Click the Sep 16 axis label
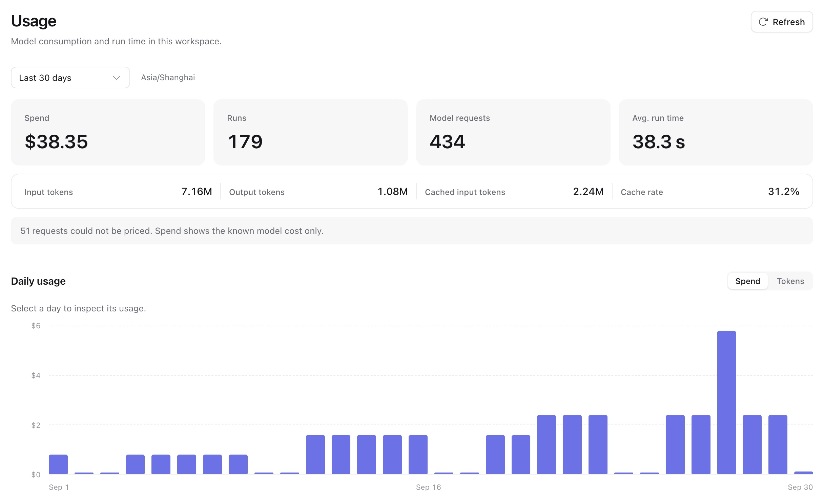This screenshot has width=824, height=504. pos(428,487)
